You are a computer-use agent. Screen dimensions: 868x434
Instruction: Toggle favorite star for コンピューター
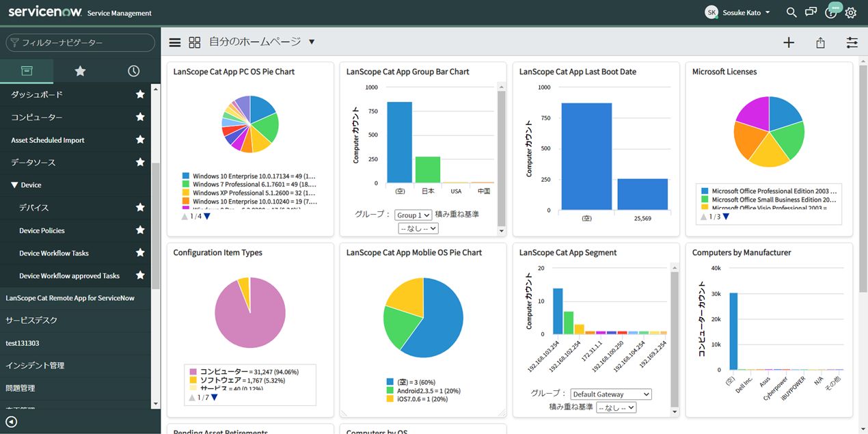[140, 117]
